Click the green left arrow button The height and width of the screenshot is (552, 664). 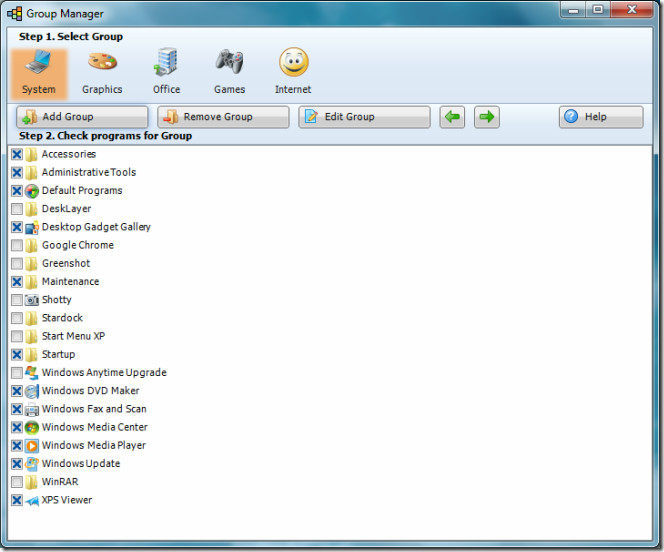pos(452,117)
